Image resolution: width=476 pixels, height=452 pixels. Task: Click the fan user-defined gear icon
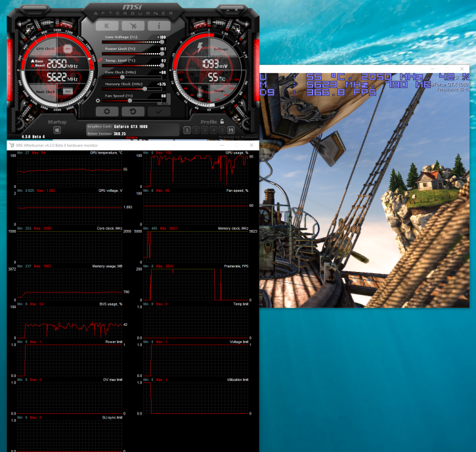click(98, 101)
